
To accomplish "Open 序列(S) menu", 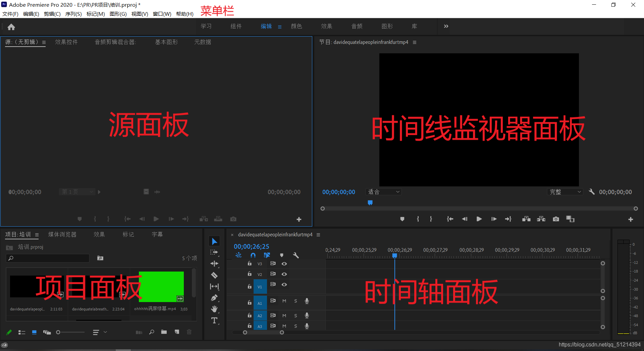I will click(73, 14).
